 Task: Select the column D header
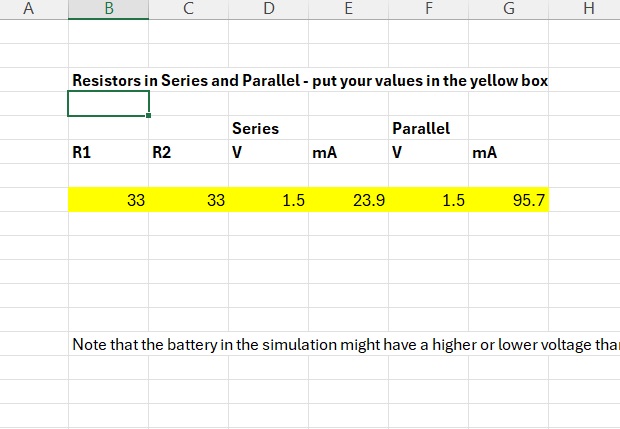tap(268, 10)
